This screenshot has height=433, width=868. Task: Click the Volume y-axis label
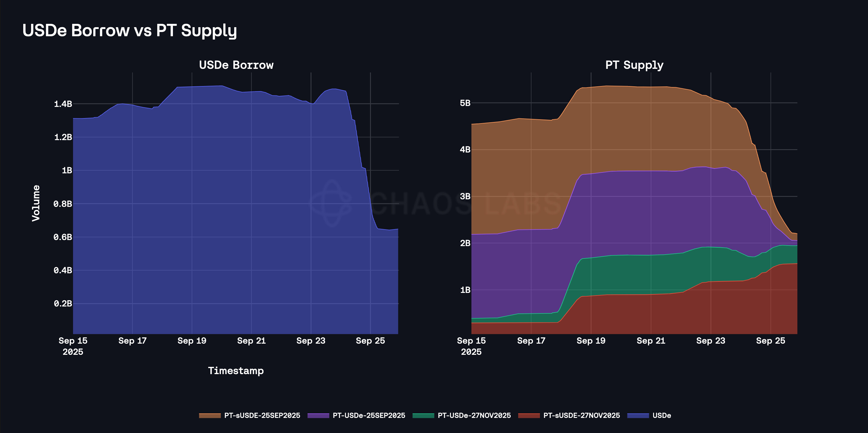[36, 203]
